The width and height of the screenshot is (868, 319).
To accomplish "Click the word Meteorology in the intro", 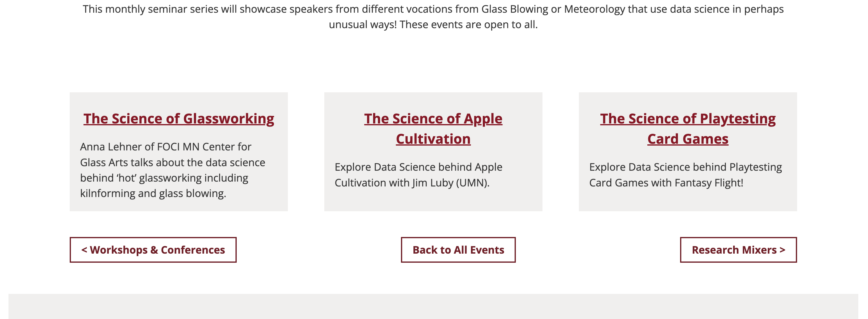I will click(x=594, y=9).
